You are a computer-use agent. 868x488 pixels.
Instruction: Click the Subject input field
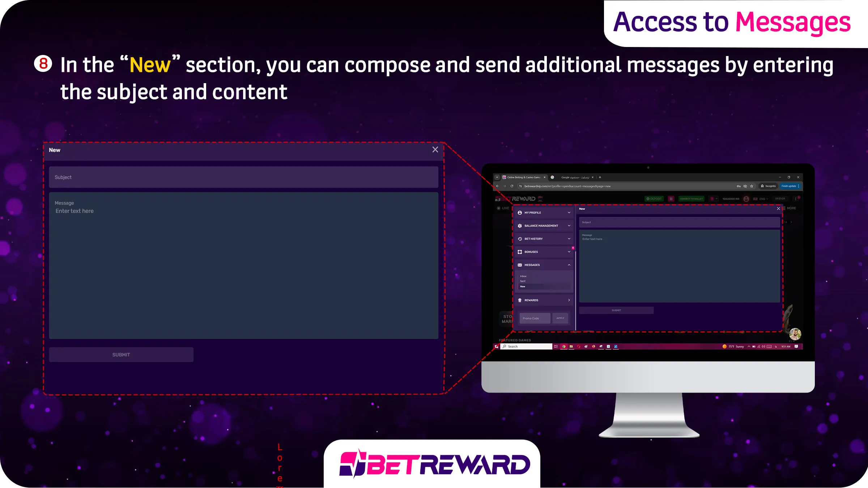click(243, 177)
